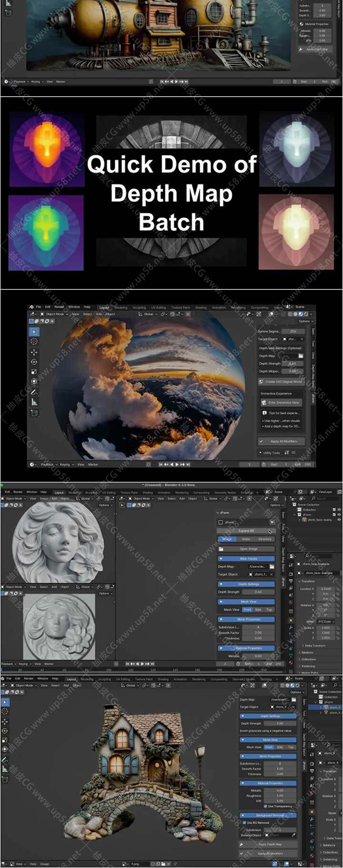The height and width of the screenshot is (868, 343).
Task: Adjust Depth Midpoint slider in clouds sphere panel
Action: 293,371
